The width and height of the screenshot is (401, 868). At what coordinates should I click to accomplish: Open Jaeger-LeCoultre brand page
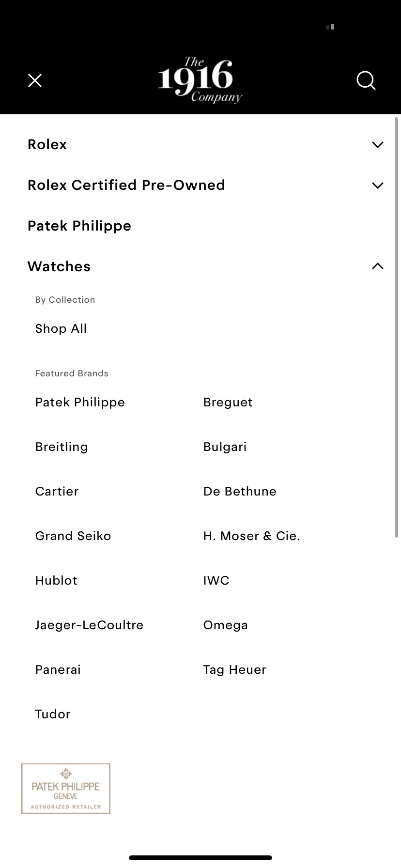pos(90,625)
